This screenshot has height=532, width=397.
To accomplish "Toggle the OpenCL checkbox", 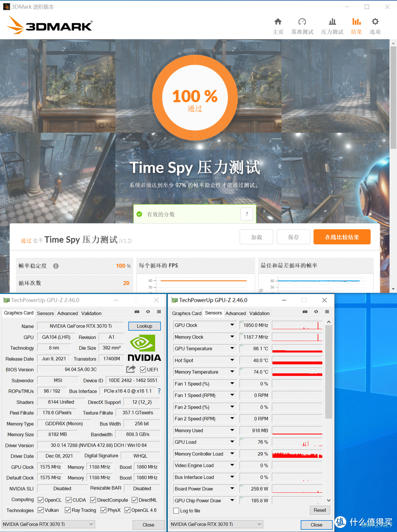I will pos(41,500).
